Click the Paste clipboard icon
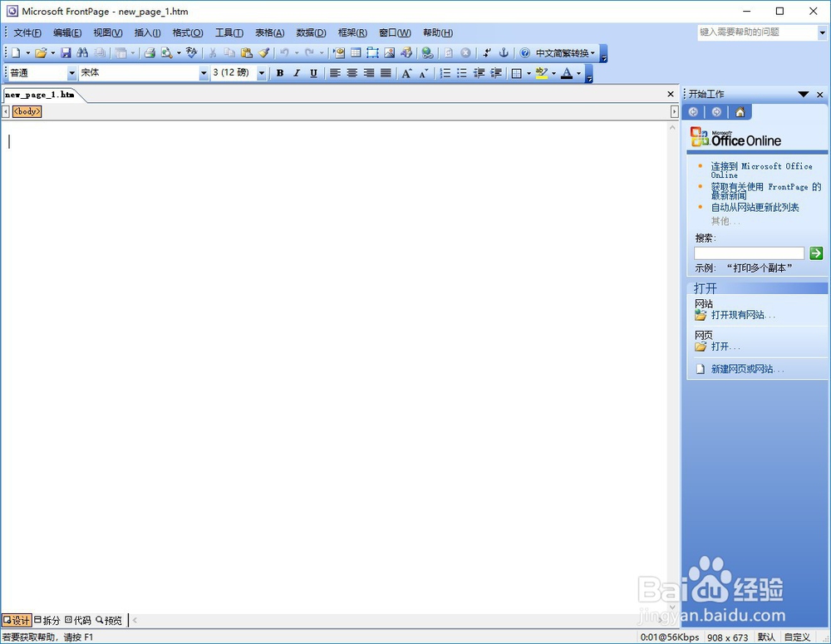Image resolution: width=831 pixels, height=644 pixels. [x=247, y=52]
